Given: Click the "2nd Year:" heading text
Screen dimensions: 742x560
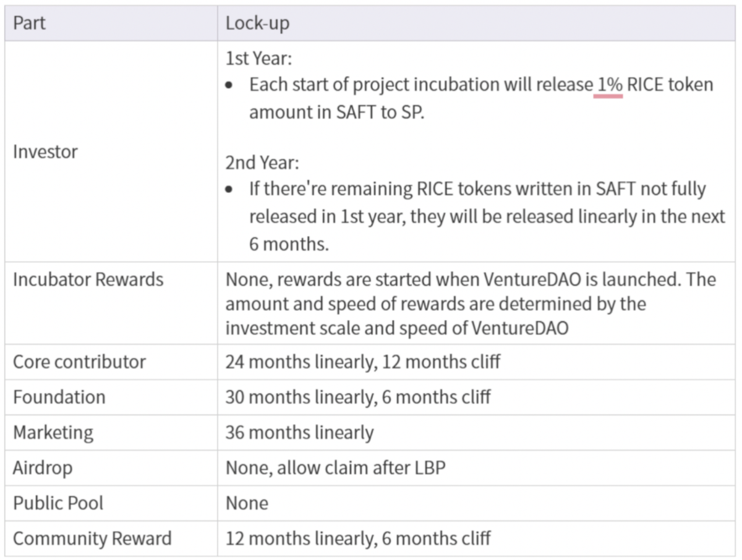Looking at the screenshot, I should pos(262,163).
